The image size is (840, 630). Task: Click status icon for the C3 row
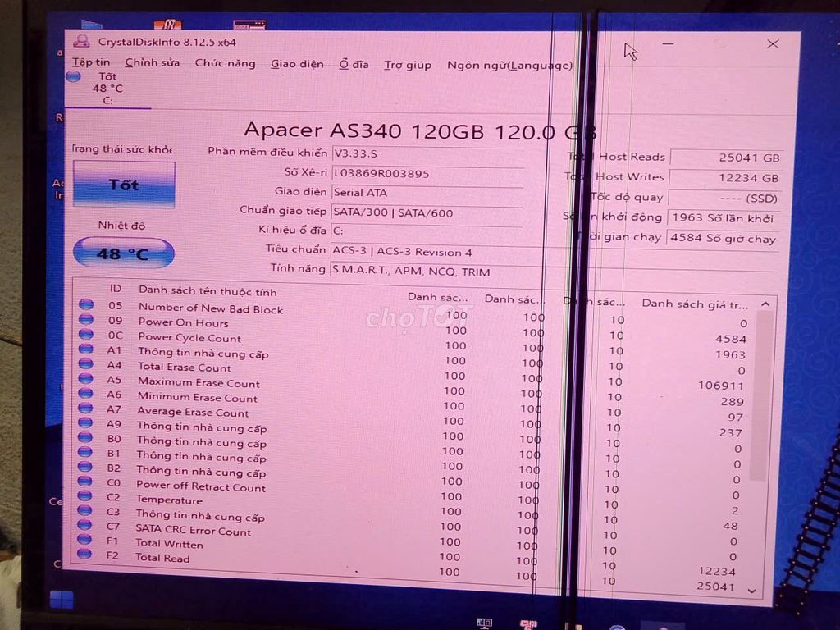(x=84, y=510)
